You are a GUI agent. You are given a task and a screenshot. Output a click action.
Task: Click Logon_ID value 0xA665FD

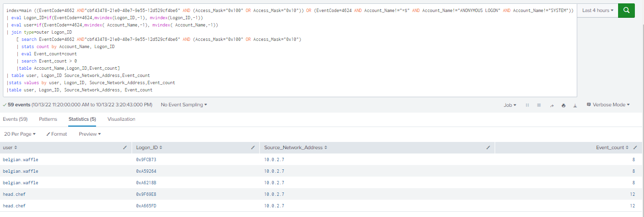coord(146,205)
